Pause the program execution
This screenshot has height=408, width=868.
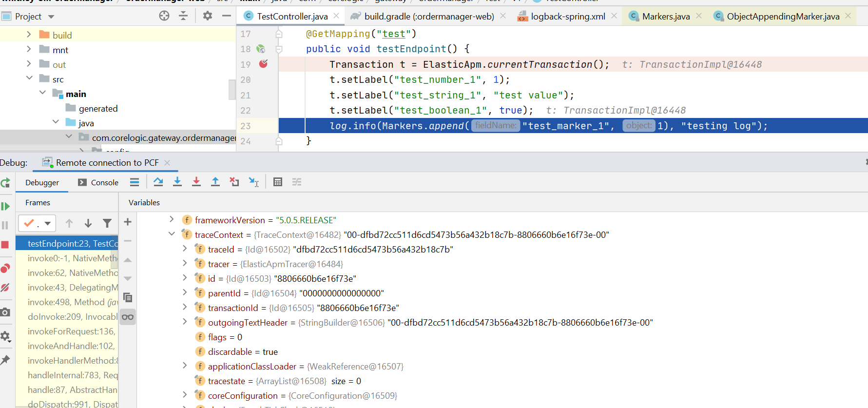(5, 225)
